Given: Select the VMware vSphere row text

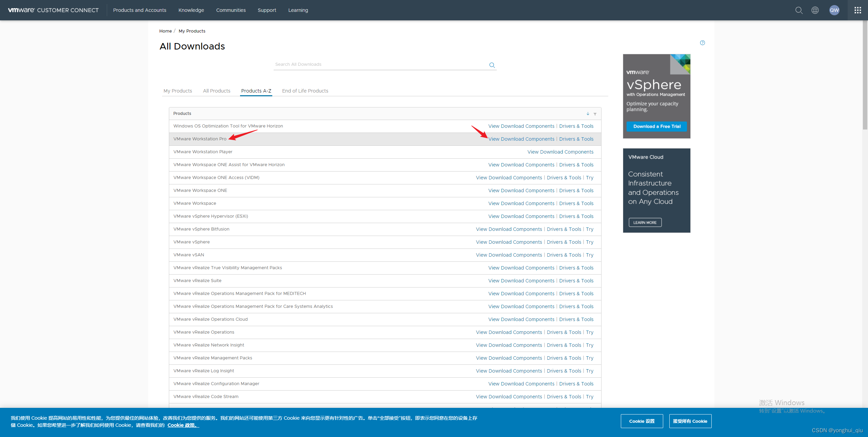Looking at the screenshot, I should 192,242.
